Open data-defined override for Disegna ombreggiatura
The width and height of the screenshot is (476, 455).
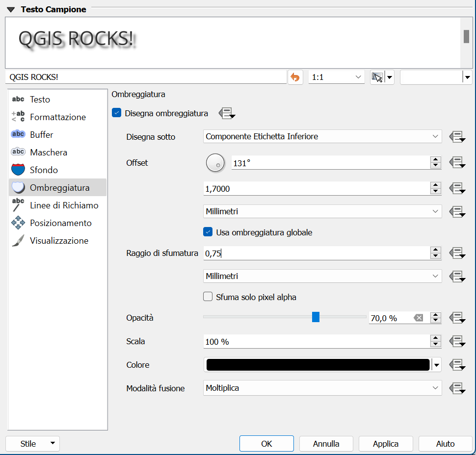[x=227, y=113]
